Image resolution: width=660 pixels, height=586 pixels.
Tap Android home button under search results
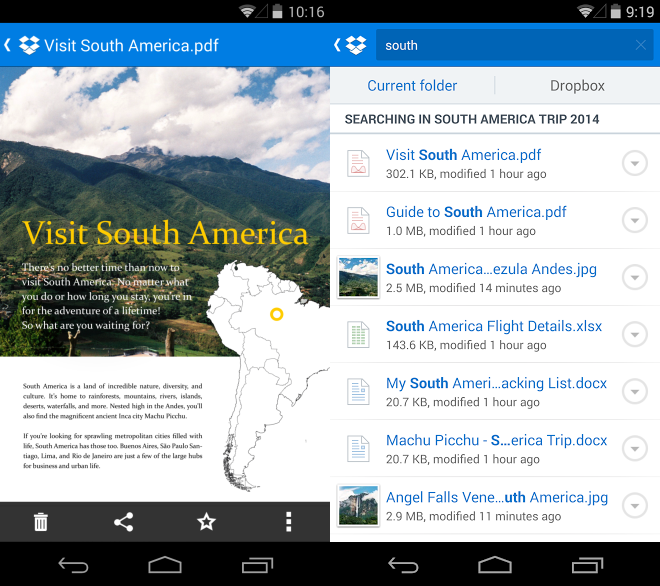click(495, 565)
